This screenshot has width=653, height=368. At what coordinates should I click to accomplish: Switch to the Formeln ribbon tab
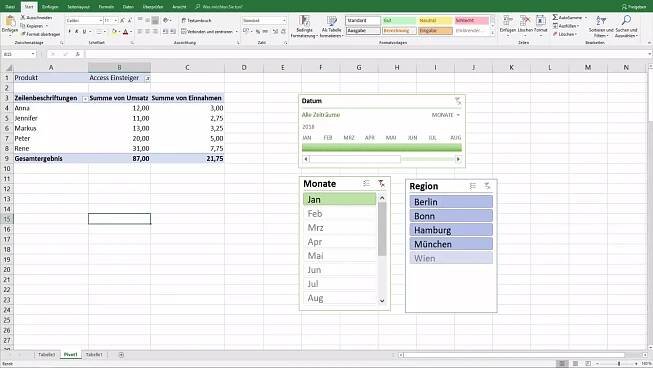(x=106, y=7)
